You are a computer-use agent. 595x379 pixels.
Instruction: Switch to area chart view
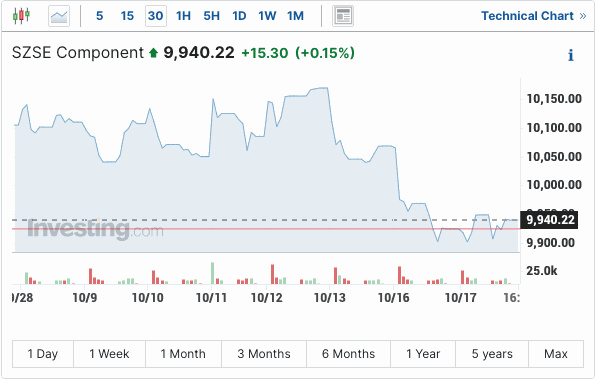click(59, 16)
